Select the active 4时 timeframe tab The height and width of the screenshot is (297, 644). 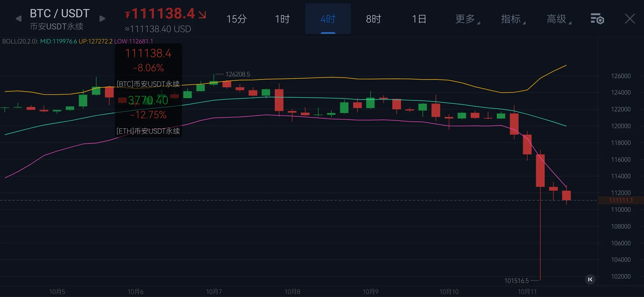(328, 19)
